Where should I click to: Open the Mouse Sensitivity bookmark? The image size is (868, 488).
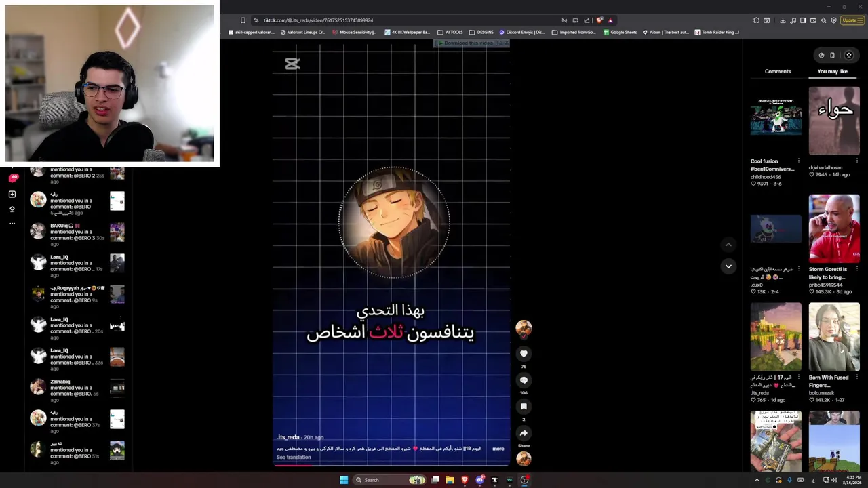pos(355,32)
